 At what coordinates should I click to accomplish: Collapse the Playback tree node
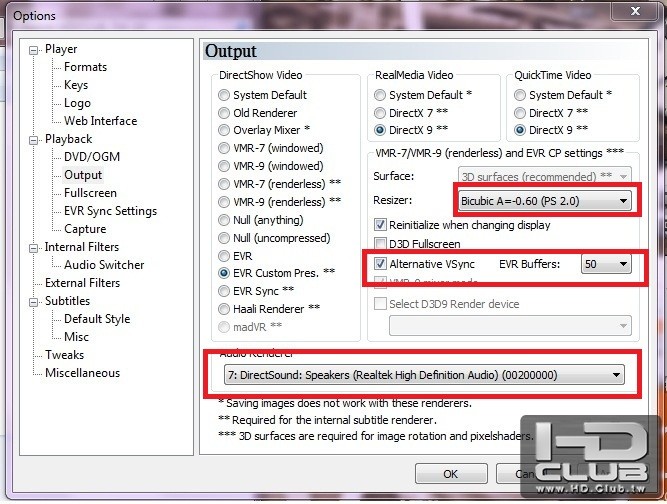pyautogui.click(x=33, y=140)
